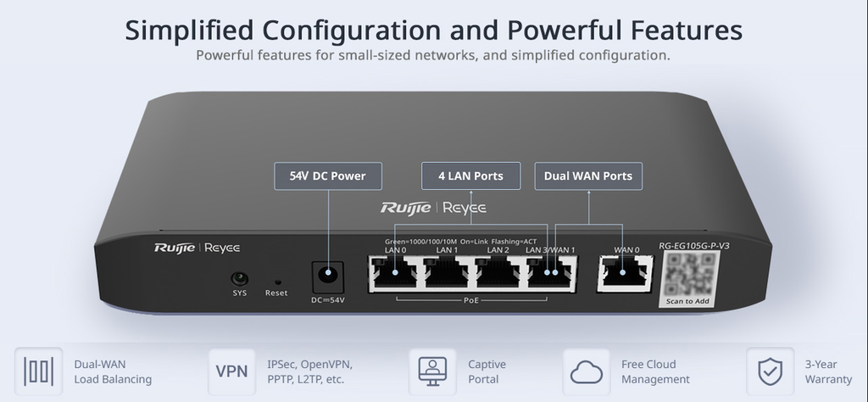The image size is (868, 402).
Task: Click the DC 54V power jack
Action: click(328, 277)
